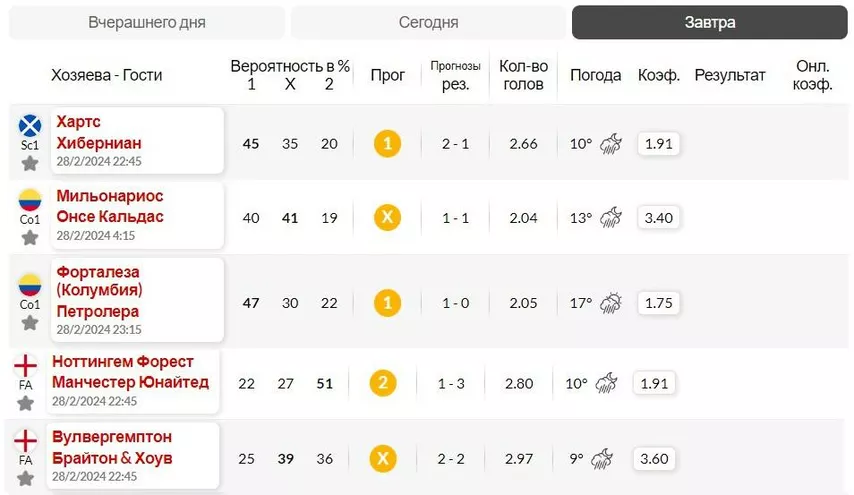Click Colombia flag icon beside Мильонариос
854x495 pixels.
tap(30, 200)
